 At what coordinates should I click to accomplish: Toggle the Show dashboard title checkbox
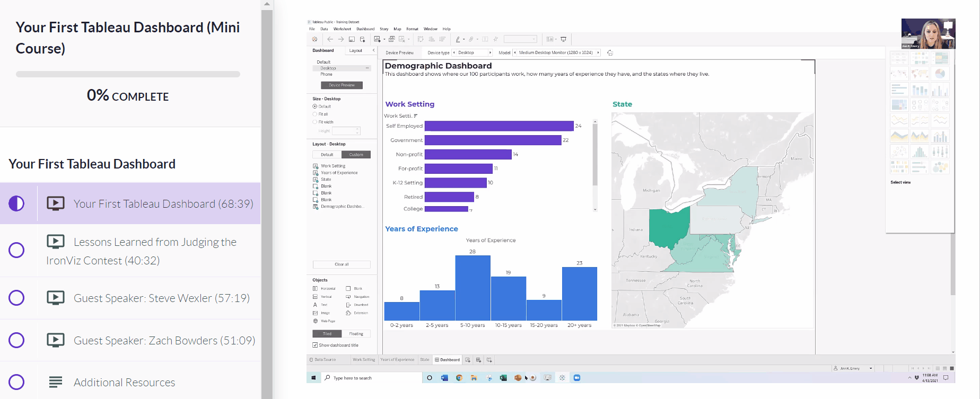315,345
